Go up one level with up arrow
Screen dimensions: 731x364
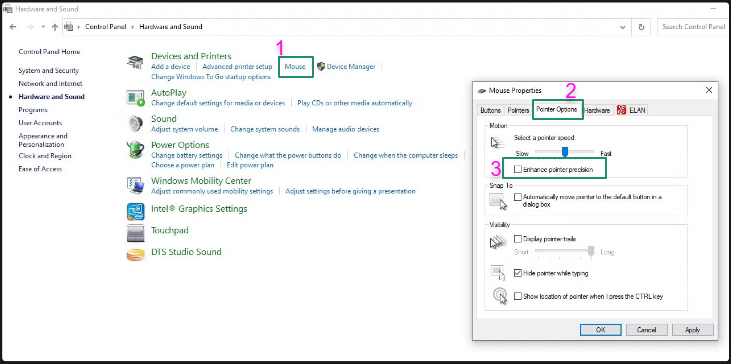pyautogui.click(x=55, y=27)
